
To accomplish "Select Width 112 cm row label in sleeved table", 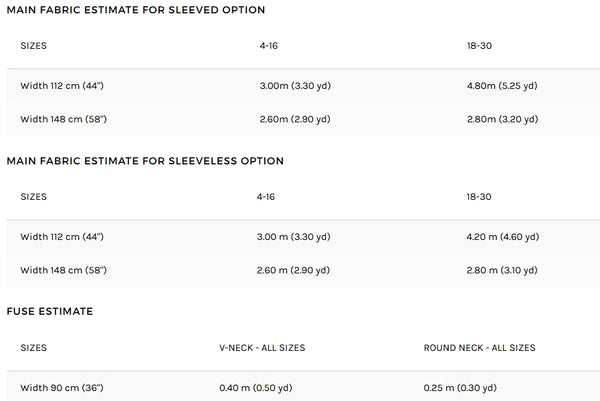I will [x=62, y=86].
